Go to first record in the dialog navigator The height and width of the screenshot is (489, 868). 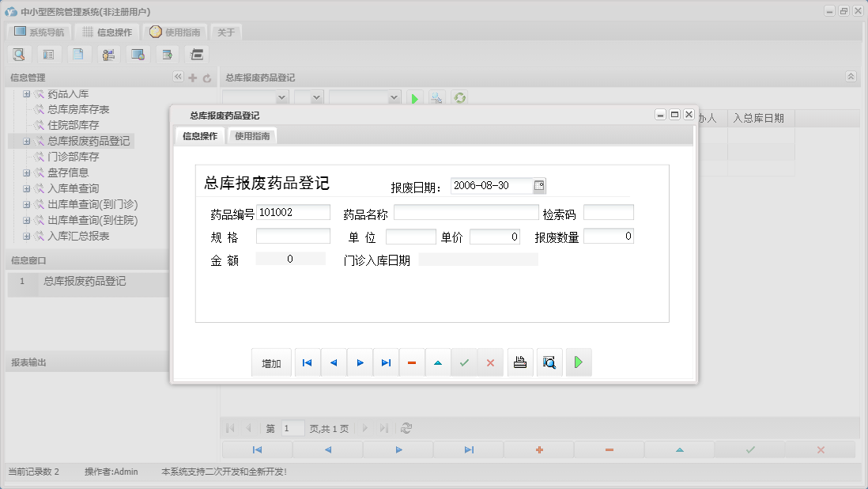coord(308,362)
